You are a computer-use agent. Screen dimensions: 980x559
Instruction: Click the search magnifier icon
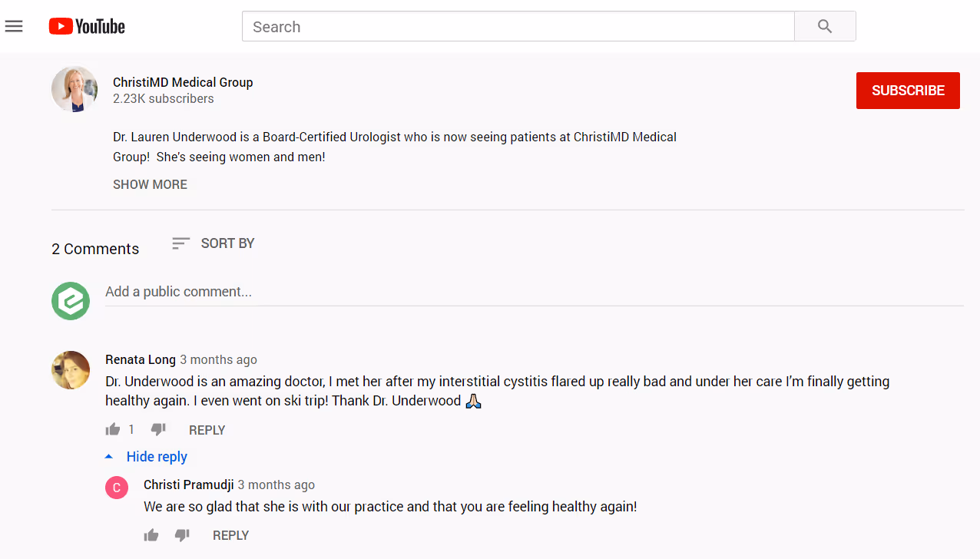pos(825,25)
